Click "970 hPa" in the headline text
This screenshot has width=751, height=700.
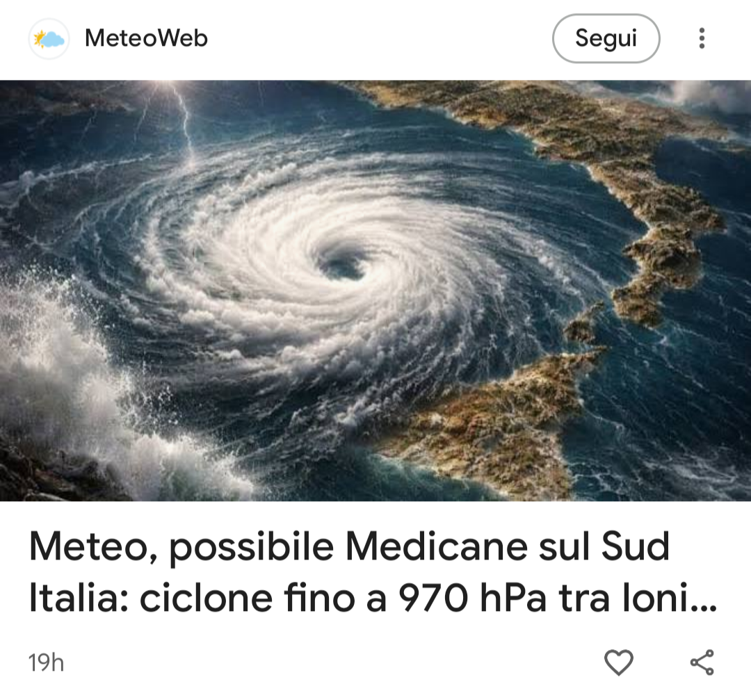coord(472,598)
